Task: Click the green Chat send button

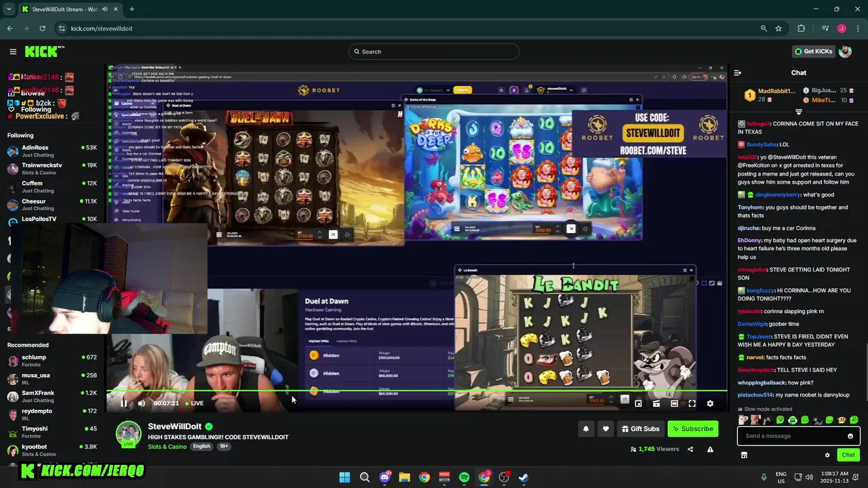Action: [x=848, y=455]
